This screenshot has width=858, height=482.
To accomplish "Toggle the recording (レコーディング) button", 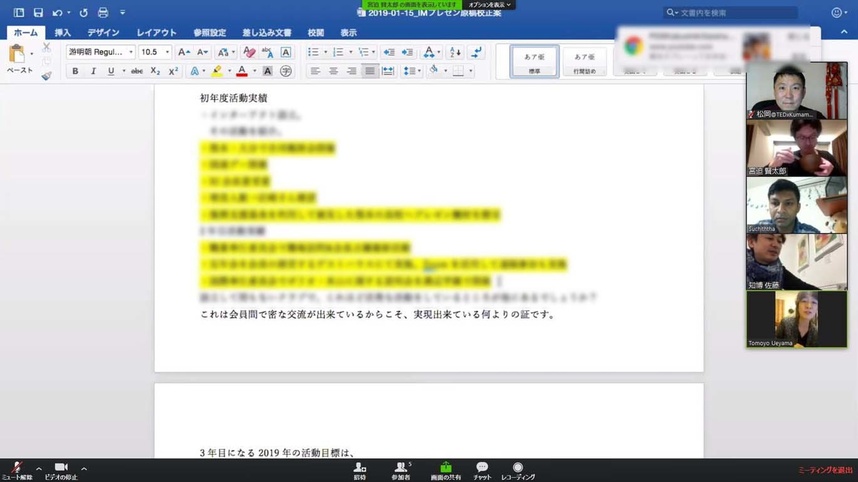I will pyautogui.click(x=517, y=470).
